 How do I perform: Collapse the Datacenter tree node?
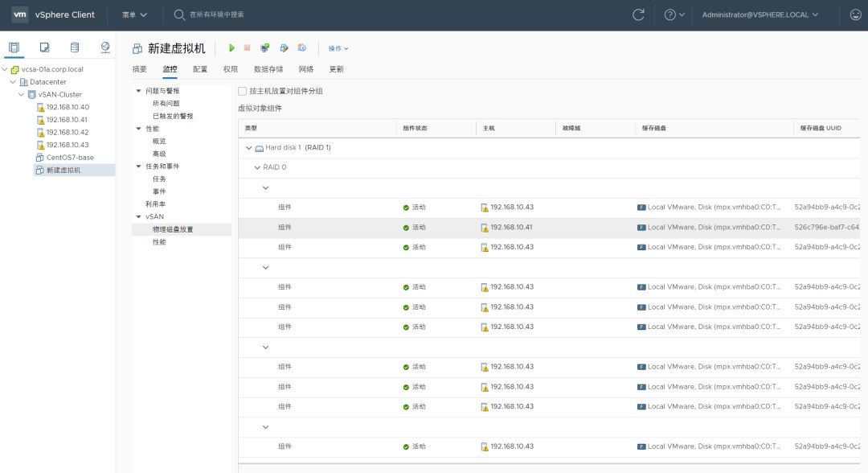point(14,82)
